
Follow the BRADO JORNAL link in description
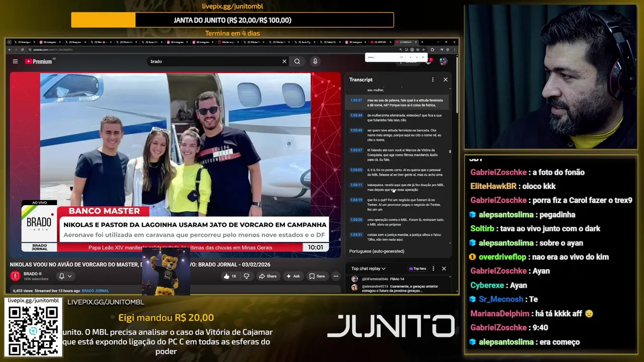pyautogui.click(x=95, y=291)
